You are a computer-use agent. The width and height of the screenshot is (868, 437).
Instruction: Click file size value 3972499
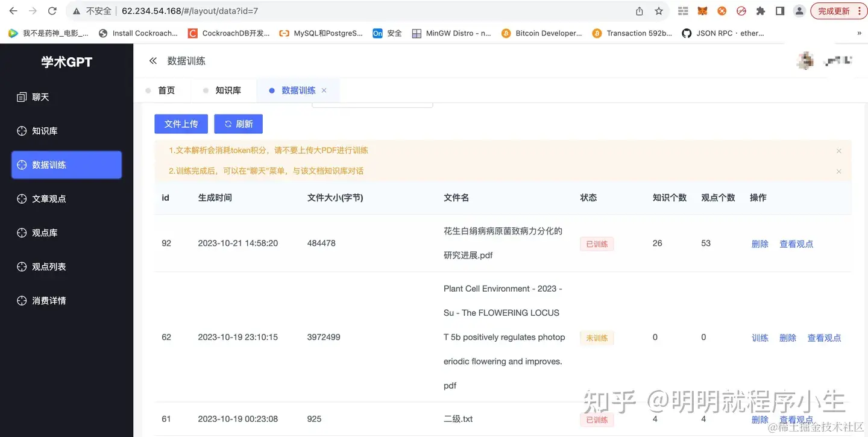pos(324,337)
